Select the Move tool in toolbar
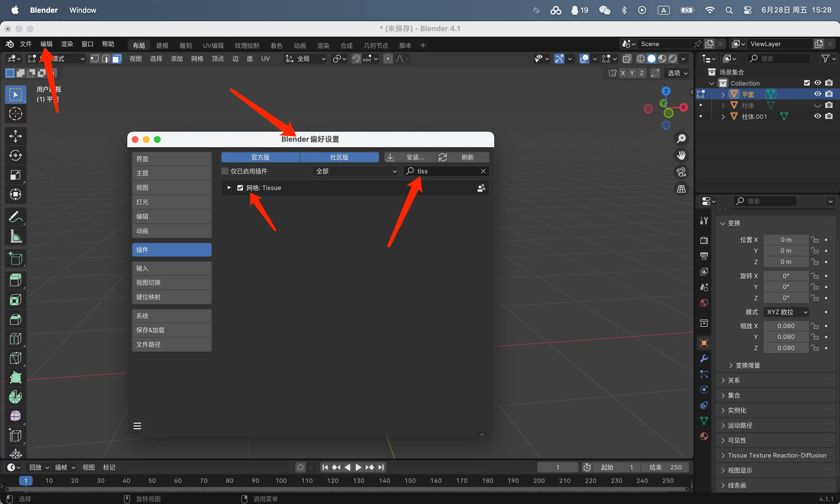The height and width of the screenshot is (504, 840). click(15, 136)
